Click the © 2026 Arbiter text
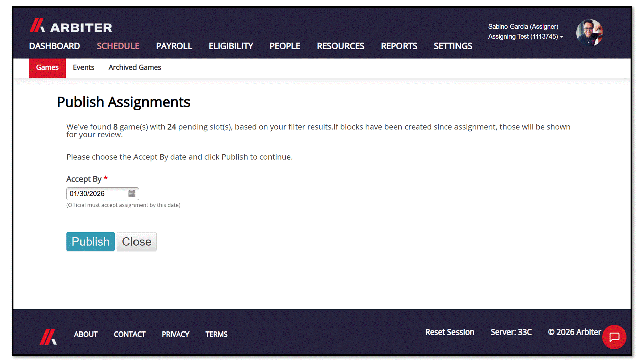Image resolution: width=644 pixels, height=362 pixels. point(575,332)
